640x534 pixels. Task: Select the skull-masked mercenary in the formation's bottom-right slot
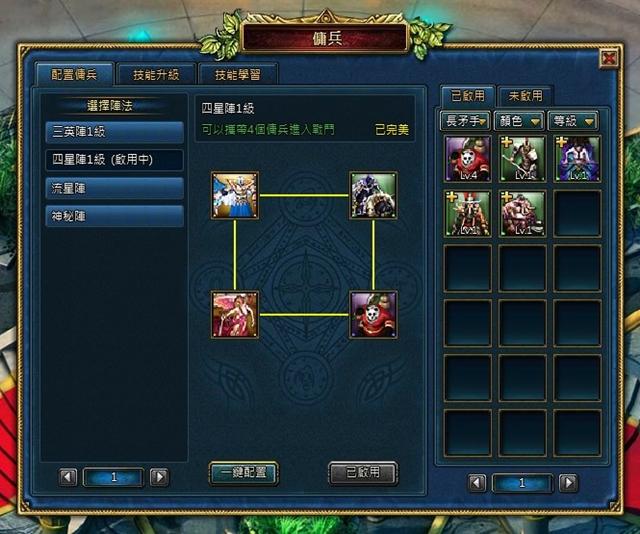click(373, 314)
